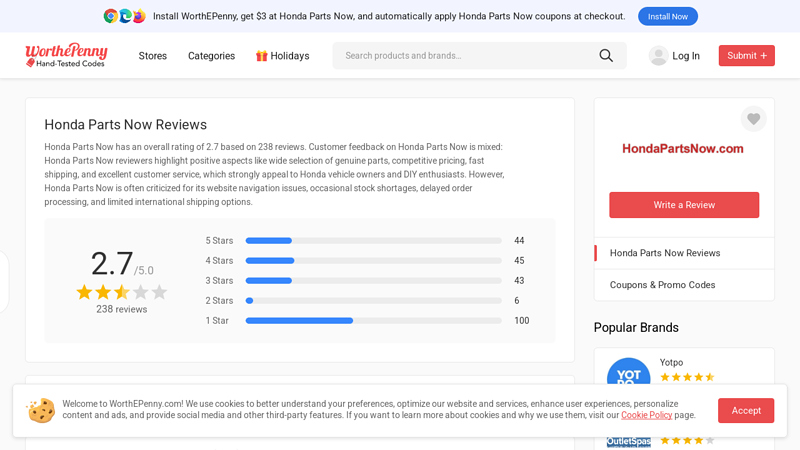Click the 2 Stars rating bar
The width and height of the screenshot is (800, 450).
[373, 301]
